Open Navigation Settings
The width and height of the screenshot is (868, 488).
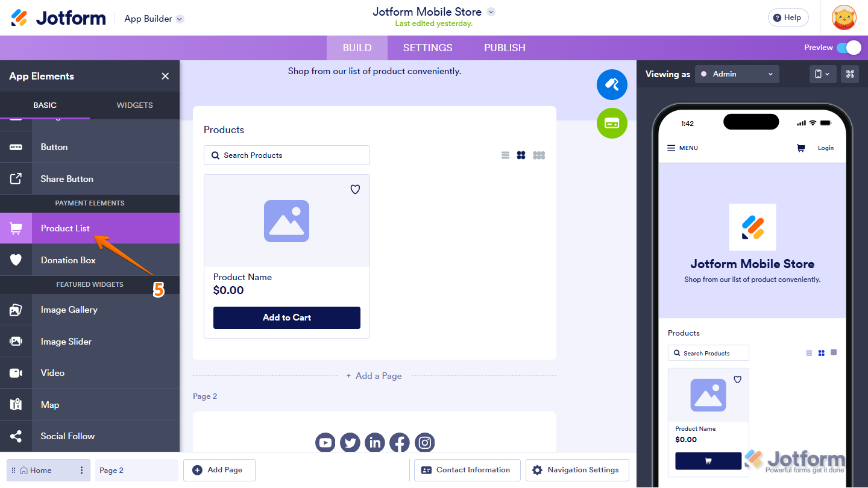[x=577, y=470]
